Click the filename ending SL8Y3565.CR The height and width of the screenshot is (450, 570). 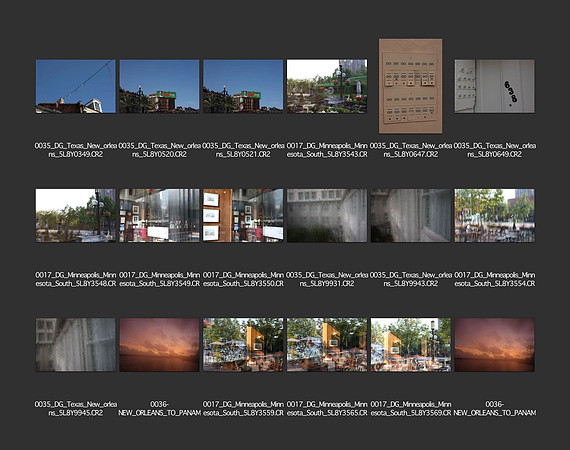click(327, 409)
